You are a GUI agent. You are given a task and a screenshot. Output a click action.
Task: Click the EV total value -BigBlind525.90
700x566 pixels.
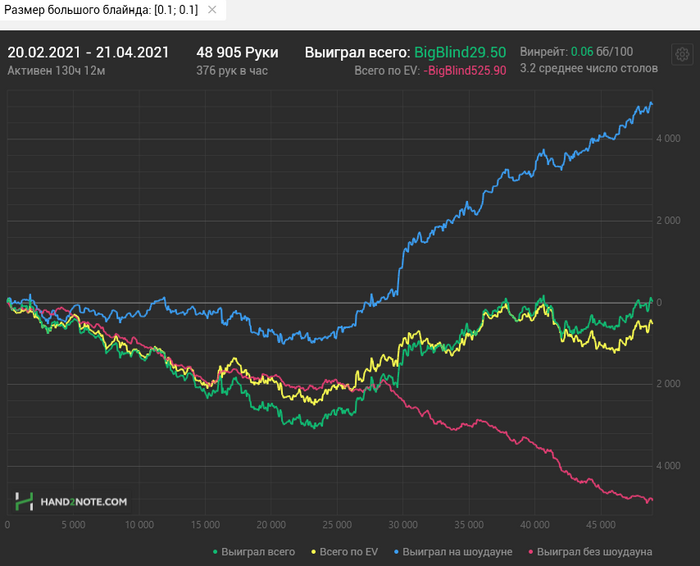(465, 71)
